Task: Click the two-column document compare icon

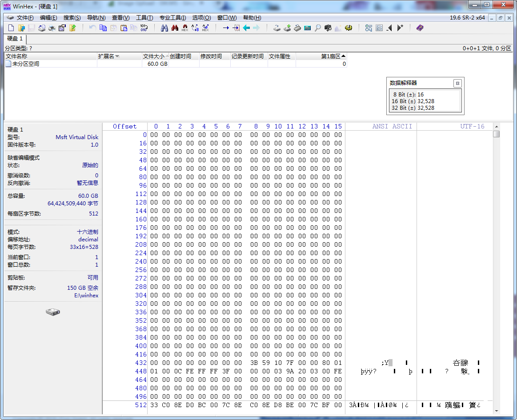Action: tap(379, 28)
